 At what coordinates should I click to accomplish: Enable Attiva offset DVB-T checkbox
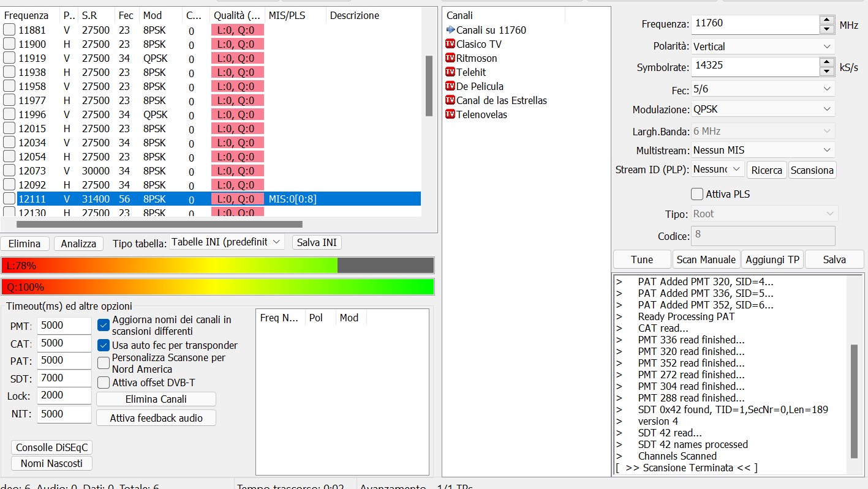104,383
